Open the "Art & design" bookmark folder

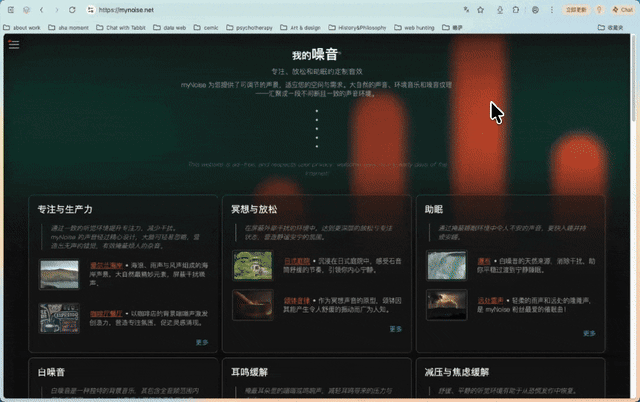pyautogui.click(x=300, y=28)
